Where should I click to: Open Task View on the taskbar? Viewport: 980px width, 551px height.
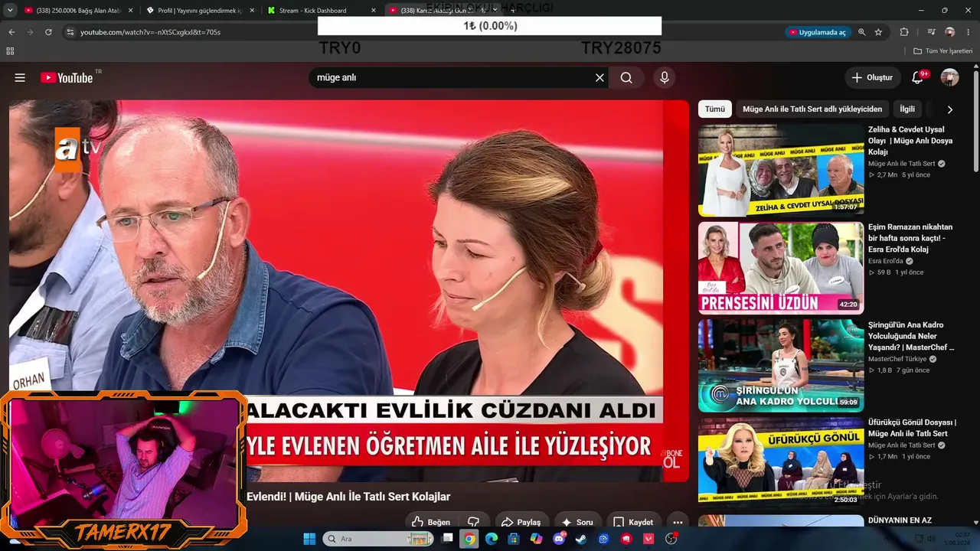point(448,539)
